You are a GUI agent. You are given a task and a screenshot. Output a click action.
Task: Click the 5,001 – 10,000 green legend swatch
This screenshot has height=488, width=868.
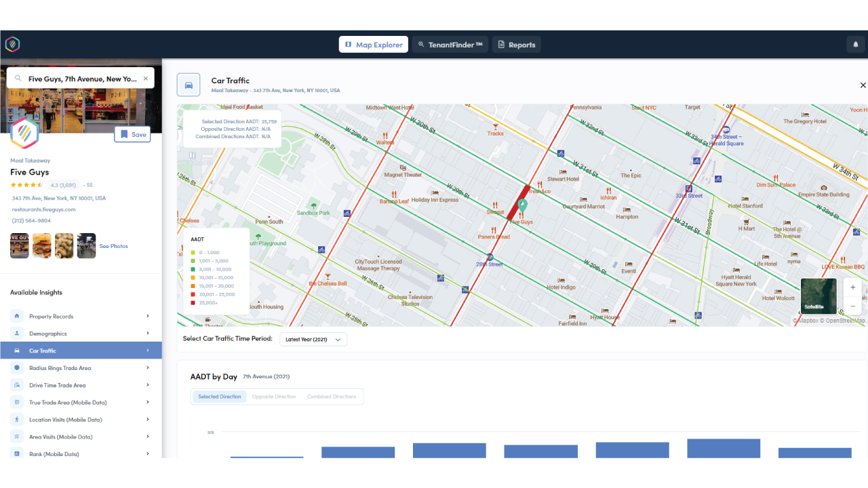click(193, 269)
